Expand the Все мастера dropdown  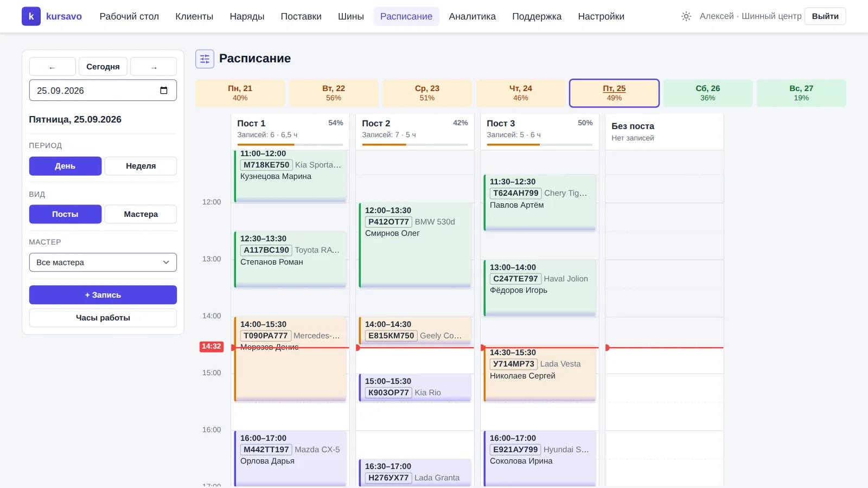click(x=103, y=262)
